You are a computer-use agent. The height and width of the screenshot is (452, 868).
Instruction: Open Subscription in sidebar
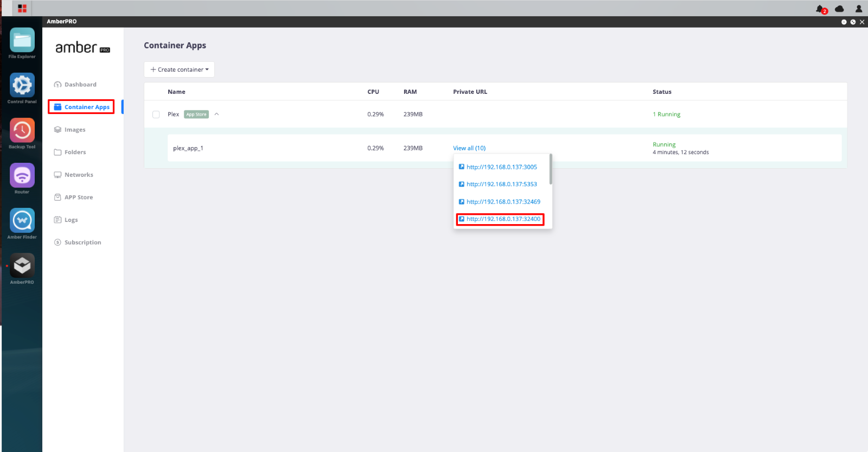click(x=78, y=243)
